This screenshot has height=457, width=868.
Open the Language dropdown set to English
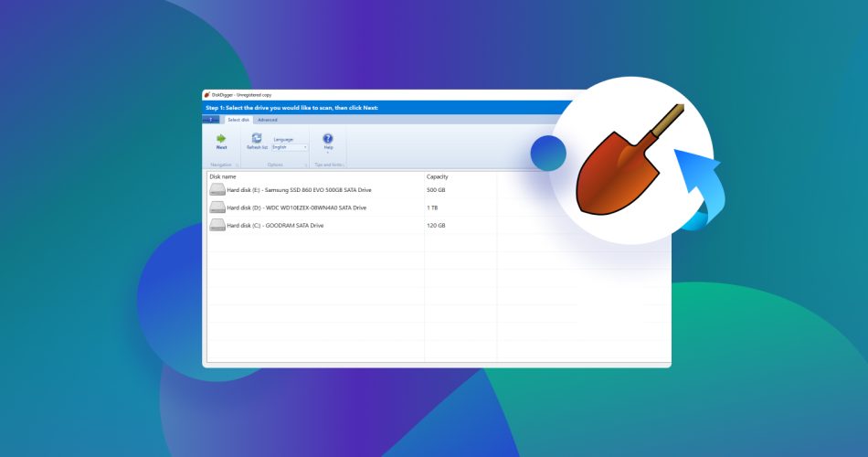(290, 147)
